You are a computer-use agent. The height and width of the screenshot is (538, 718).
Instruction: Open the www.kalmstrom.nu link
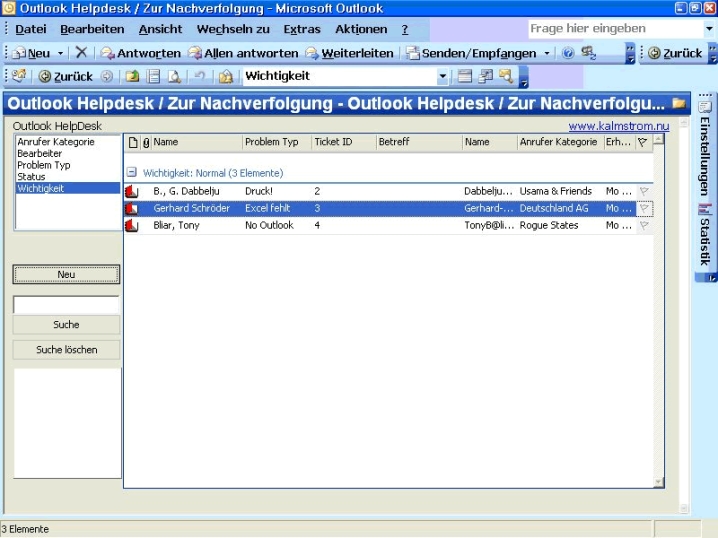[618, 126]
